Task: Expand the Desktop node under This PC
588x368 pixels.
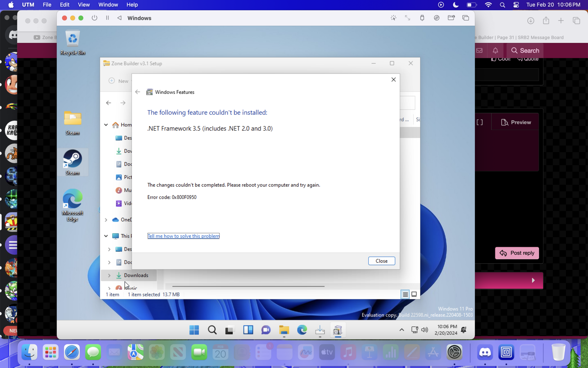Action: [109, 249]
